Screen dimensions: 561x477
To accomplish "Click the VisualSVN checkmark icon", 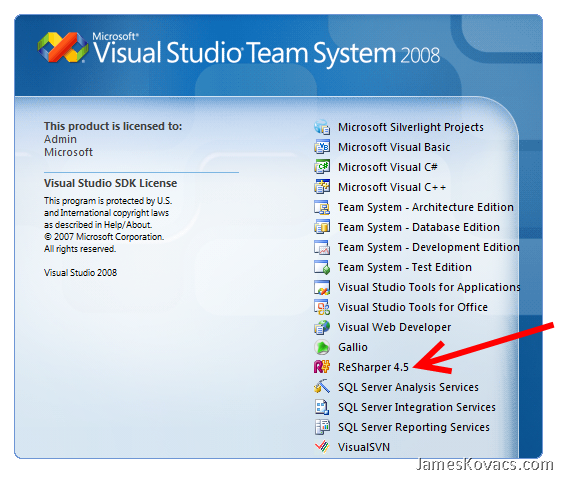I will click(x=322, y=447).
